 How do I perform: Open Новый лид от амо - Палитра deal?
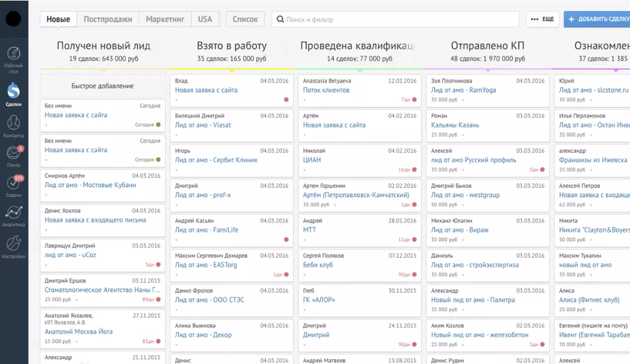pyautogui.click(x=473, y=300)
